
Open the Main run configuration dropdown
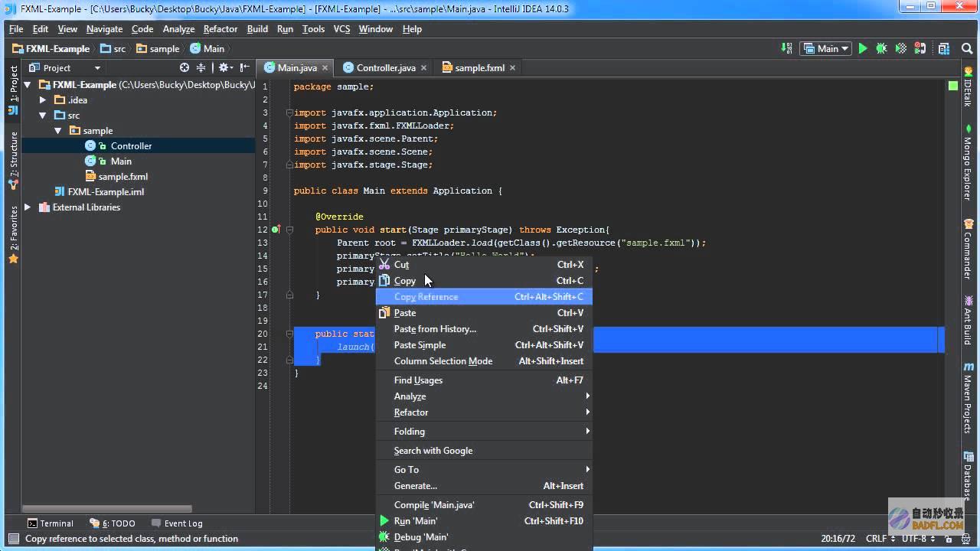tap(825, 48)
